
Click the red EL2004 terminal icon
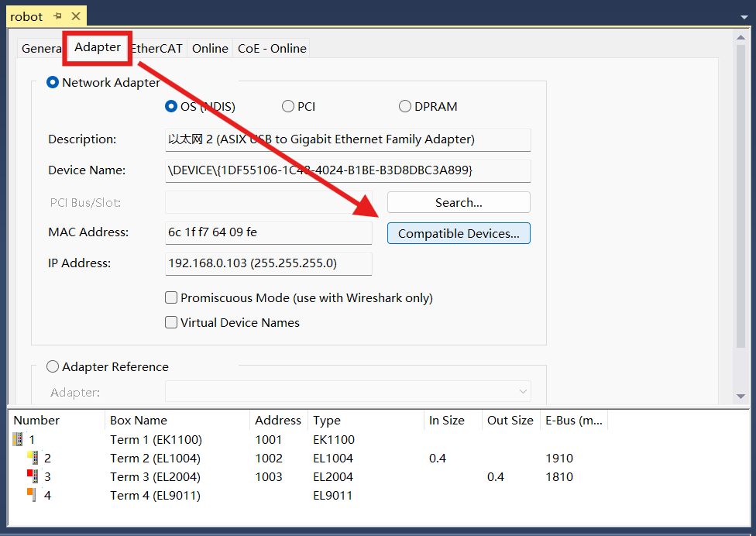[33, 476]
